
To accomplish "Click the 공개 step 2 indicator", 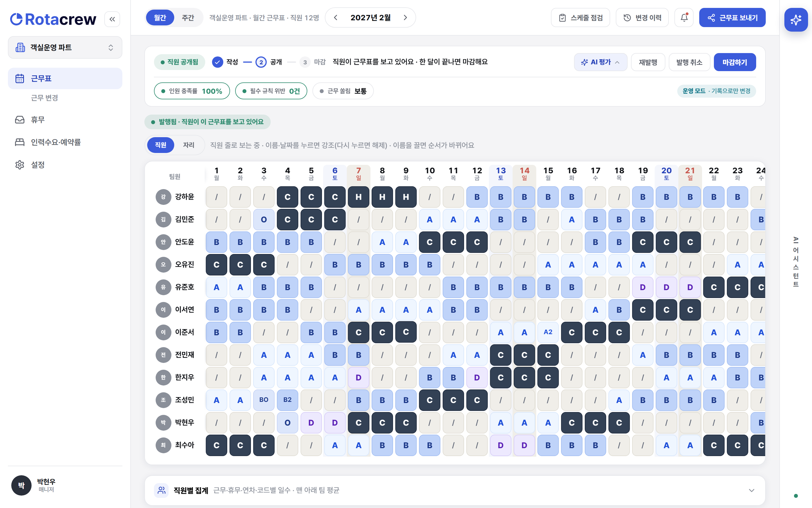I will click(x=261, y=62).
